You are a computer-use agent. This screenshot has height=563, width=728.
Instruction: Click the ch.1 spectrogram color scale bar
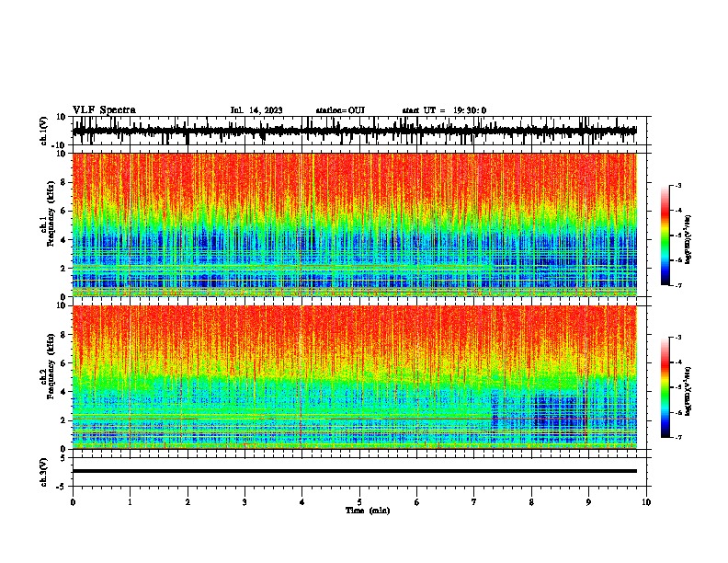[x=665, y=236]
